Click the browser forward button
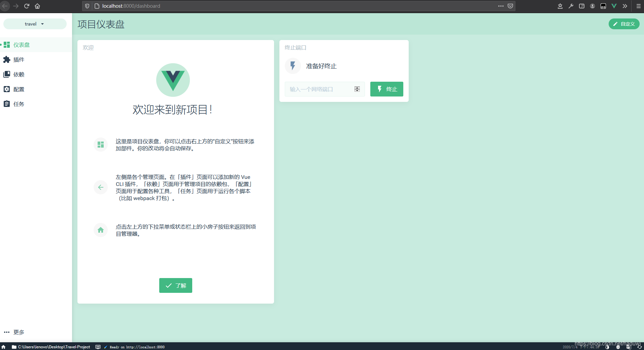 click(16, 6)
